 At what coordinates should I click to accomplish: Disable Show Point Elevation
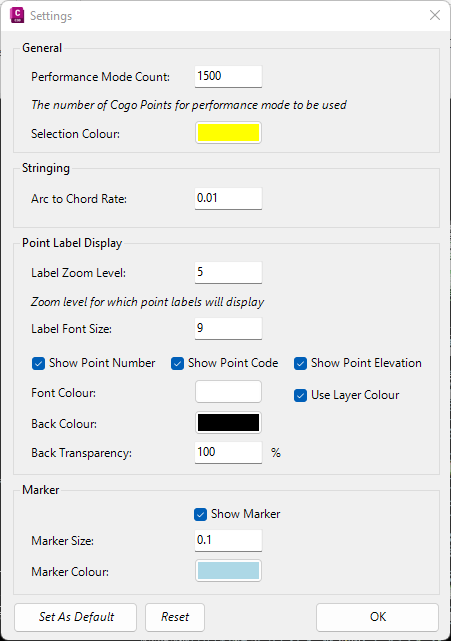pyautogui.click(x=301, y=363)
